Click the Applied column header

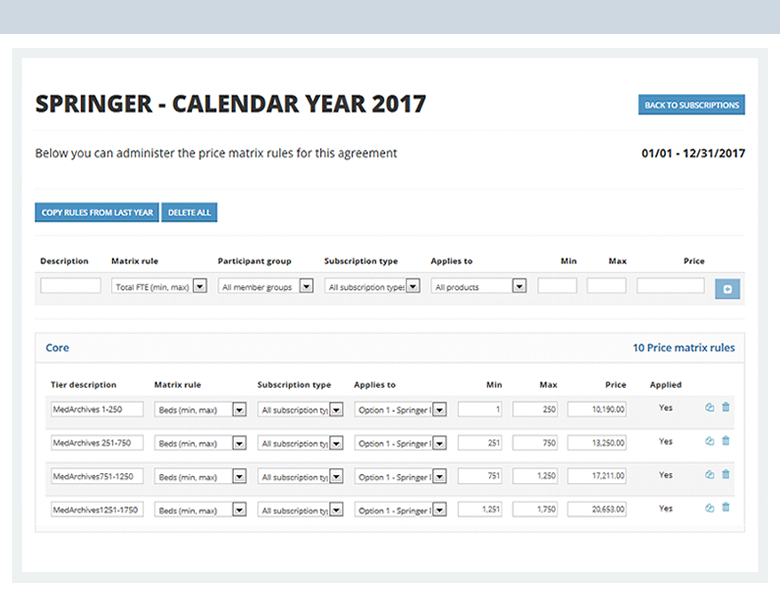point(666,385)
